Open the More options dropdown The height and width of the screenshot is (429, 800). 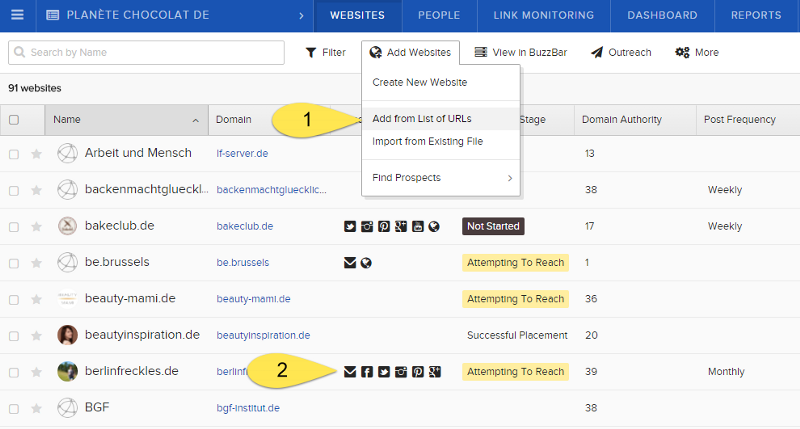(697, 53)
